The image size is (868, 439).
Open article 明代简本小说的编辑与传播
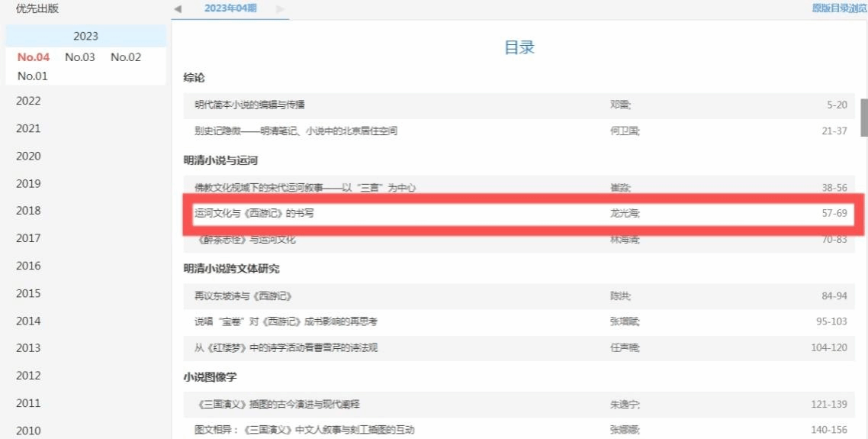pos(249,105)
